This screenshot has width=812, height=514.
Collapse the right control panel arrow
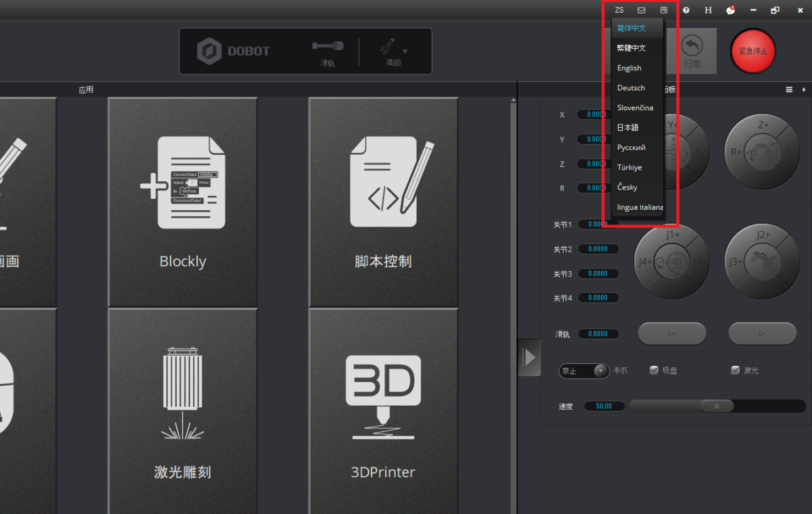[529, 356]
